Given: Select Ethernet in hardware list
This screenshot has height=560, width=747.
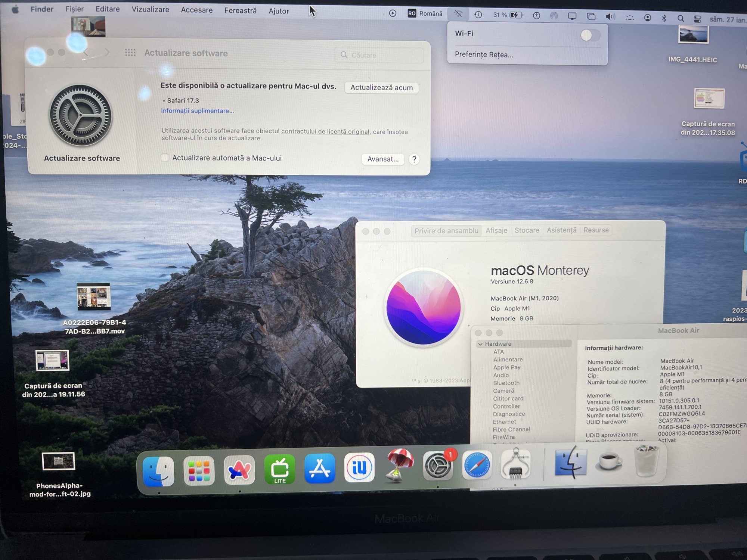Looking at the screenshot, I should [x=504, y=422].
